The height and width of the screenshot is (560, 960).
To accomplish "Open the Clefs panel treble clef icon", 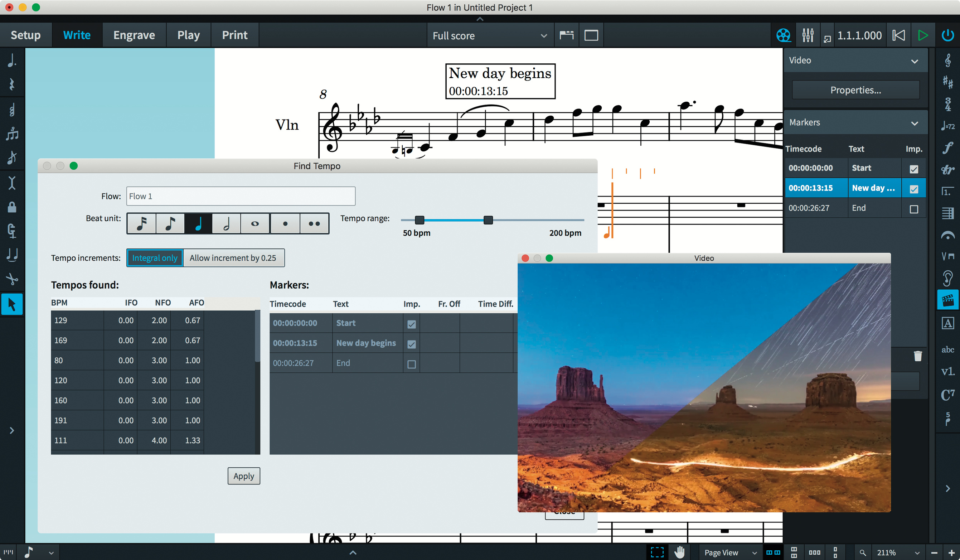I will 948,60.
